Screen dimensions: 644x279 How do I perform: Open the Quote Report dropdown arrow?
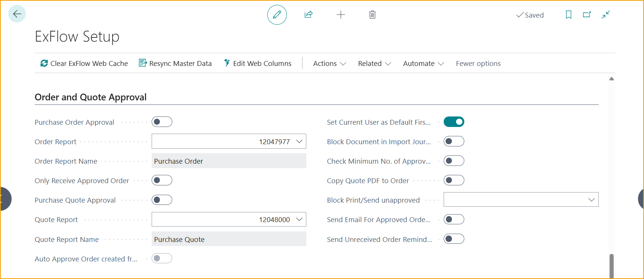pyautogui.click(x=299, y=219)
